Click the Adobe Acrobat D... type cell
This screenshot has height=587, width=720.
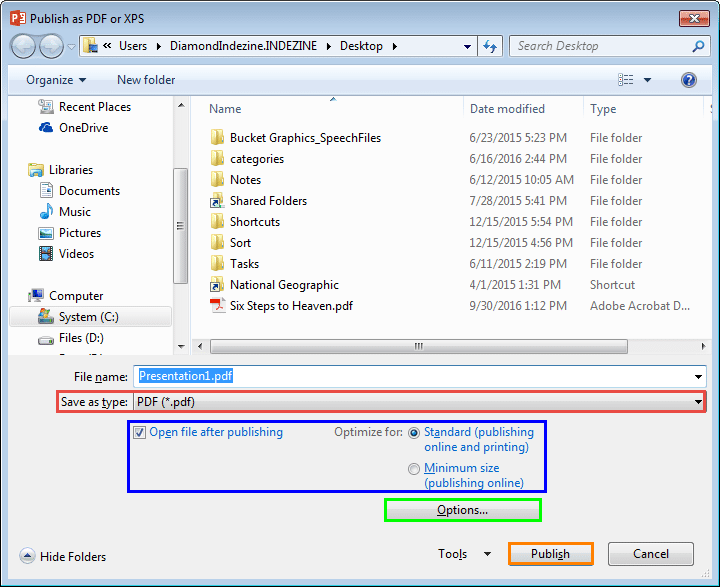[640, 306]
